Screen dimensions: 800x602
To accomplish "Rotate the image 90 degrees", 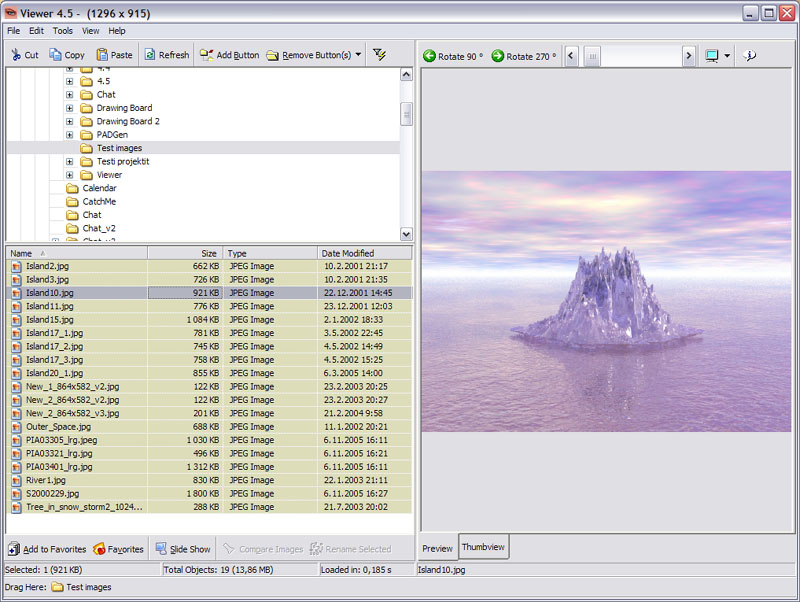I will tap(453, 56).
